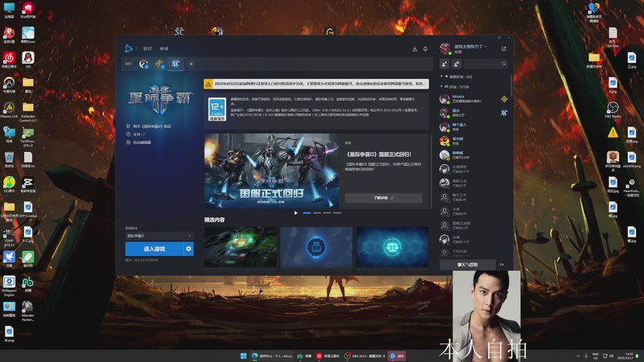This screenshot has width=644, height=362.
Task: Open the Battle.net logo menu
Action: tap(130, 48)
